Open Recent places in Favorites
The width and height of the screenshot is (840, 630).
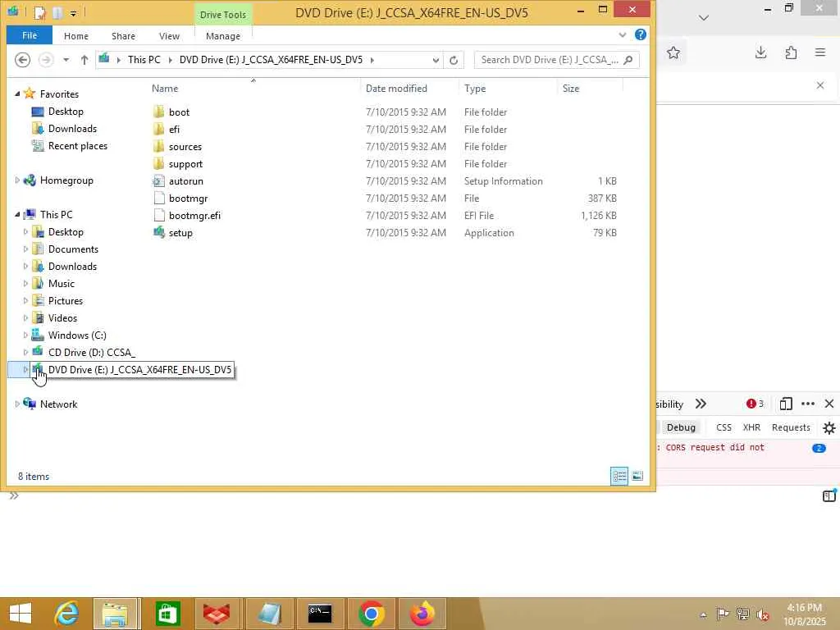click(78, 146)
